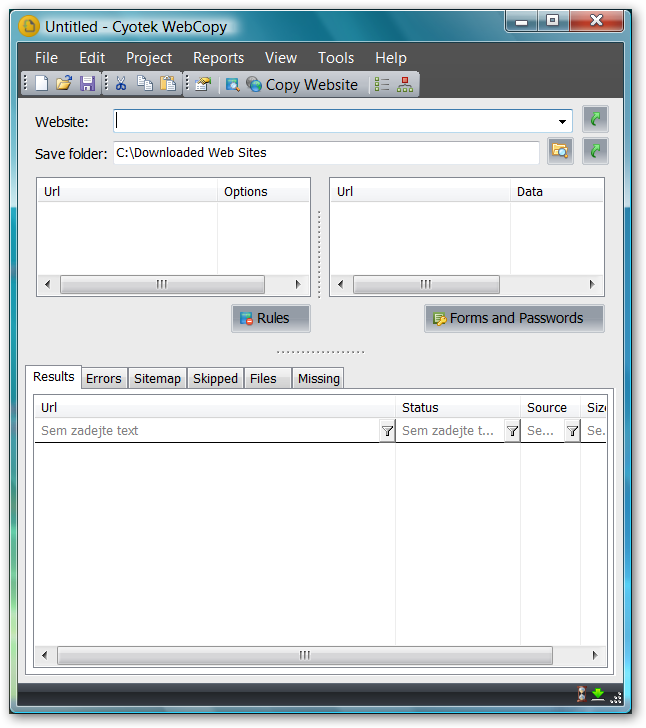Click the Status column header in results
Image resolution: width=646 pixels, height=728 pixels.
point(458,408)
